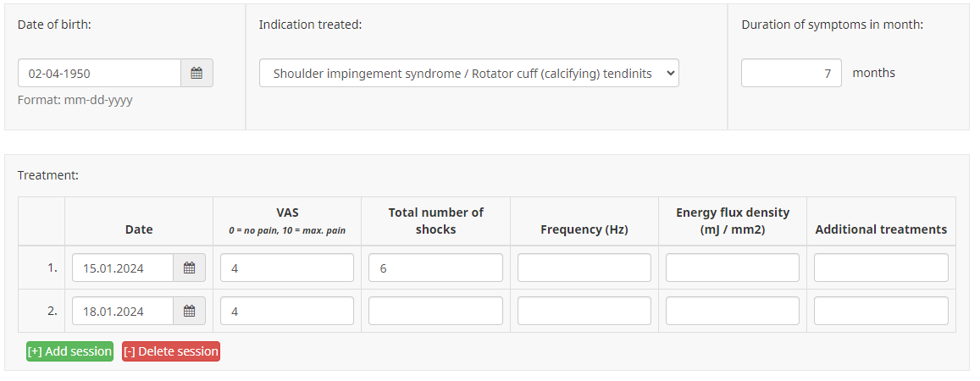The image size is (980, 381).
Task: Focus session 2 Additional treatments field
Action: pos(881,311)
